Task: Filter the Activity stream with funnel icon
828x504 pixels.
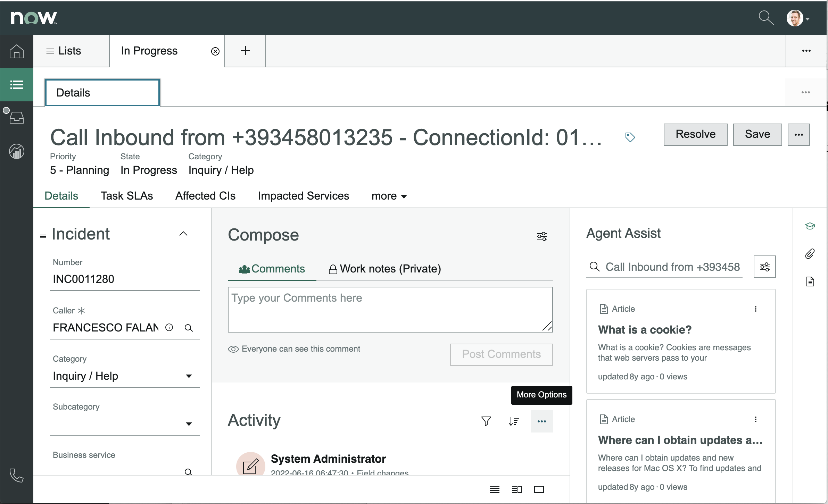Action: [486, 421]
